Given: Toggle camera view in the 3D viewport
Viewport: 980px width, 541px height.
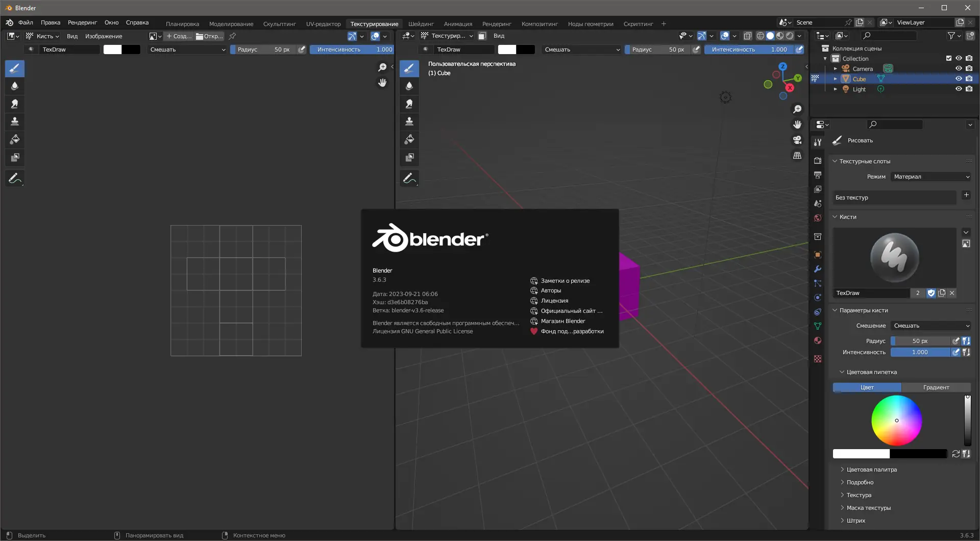Looking at the screenshot, I should [x=797, y=140].
